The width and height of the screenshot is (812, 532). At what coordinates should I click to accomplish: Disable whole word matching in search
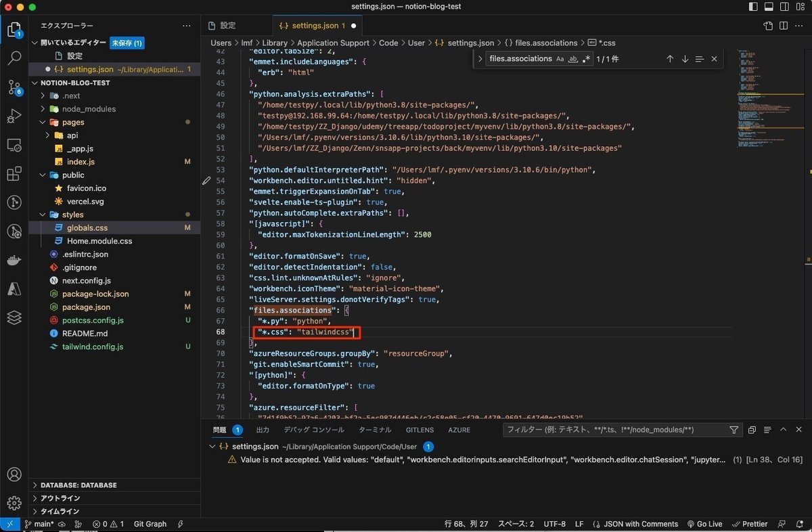(574, 59)
